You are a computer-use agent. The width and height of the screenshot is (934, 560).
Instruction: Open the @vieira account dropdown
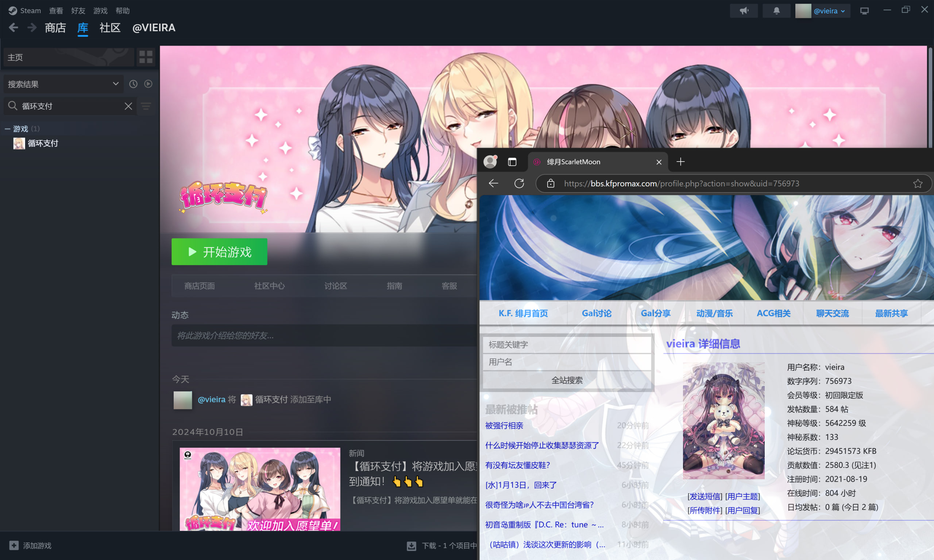(829, 11)
